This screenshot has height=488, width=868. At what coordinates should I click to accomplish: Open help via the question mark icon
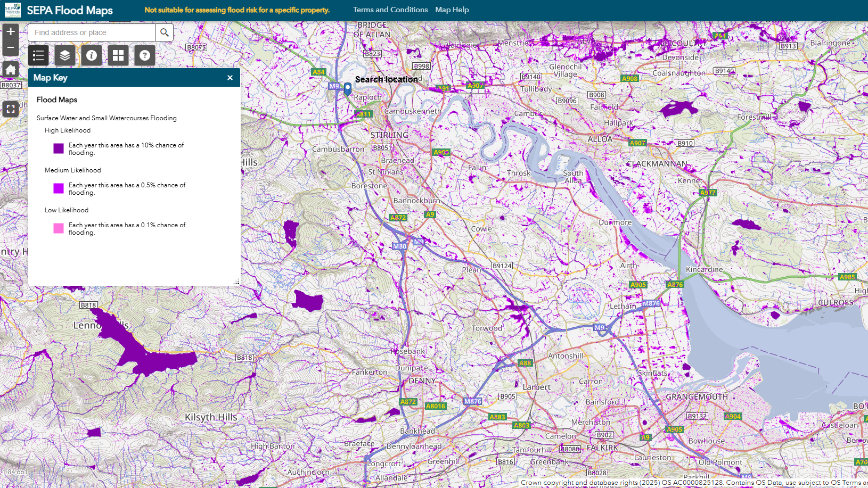[144, 55]
